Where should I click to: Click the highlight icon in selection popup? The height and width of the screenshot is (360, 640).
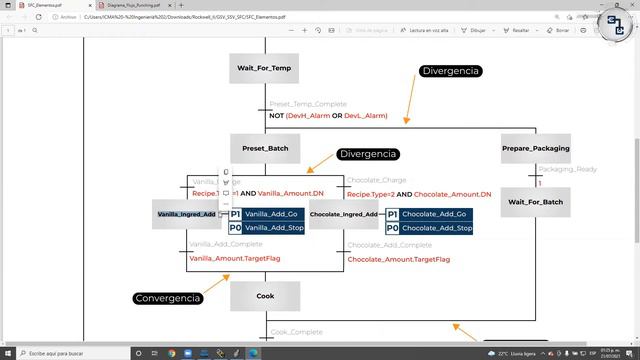pos(226,182)
